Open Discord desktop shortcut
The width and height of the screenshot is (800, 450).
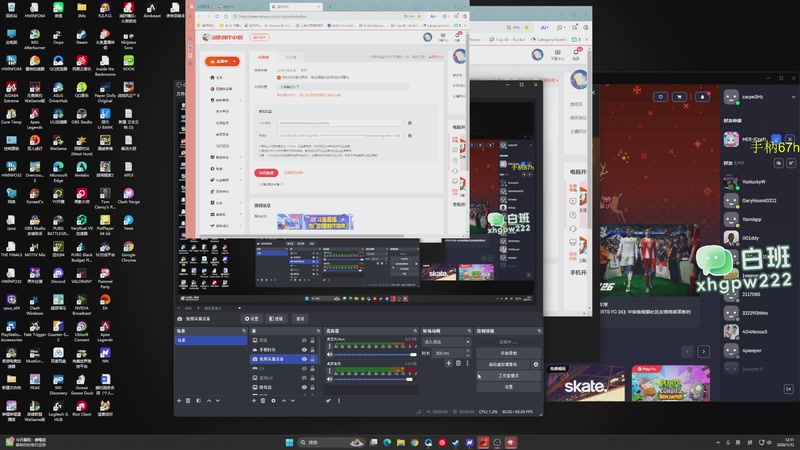[58, 276]
